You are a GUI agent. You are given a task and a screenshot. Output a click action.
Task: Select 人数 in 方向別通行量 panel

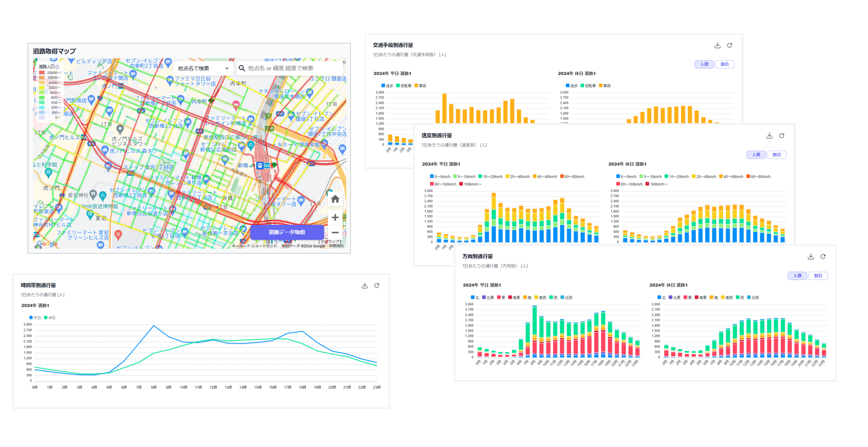797,276
